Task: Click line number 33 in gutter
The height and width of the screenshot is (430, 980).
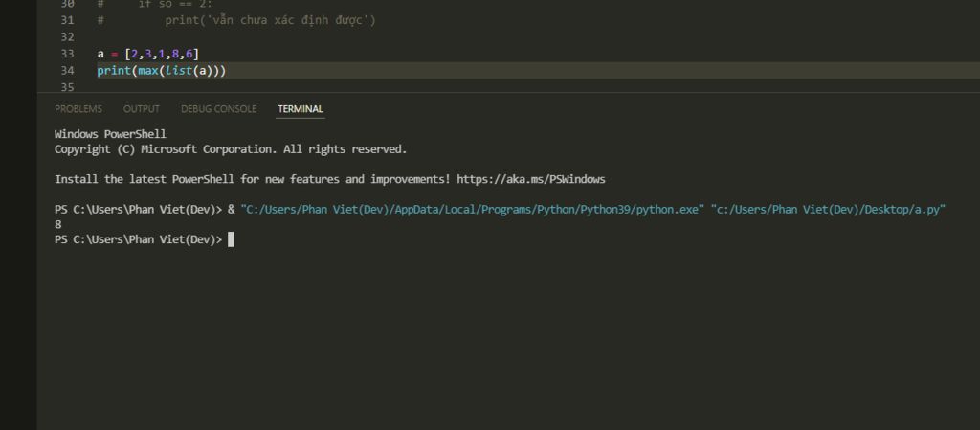Action: point(68,54)
